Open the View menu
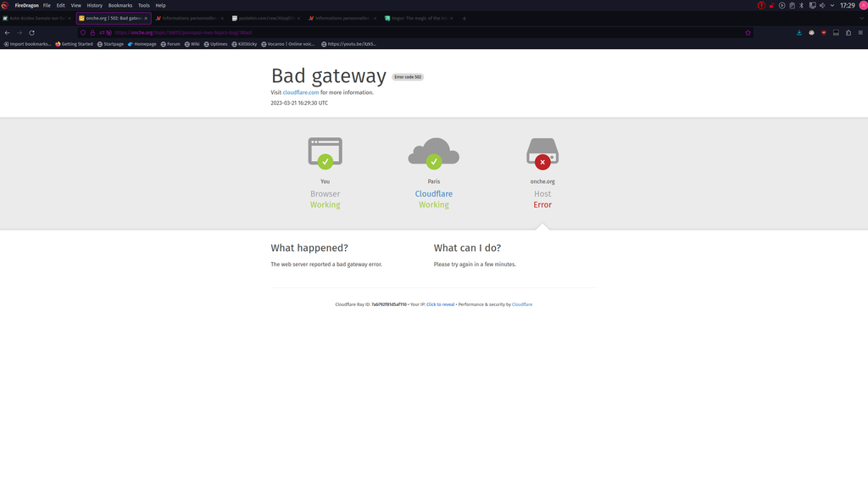This screenshot has height=489, width=868. 75,6
